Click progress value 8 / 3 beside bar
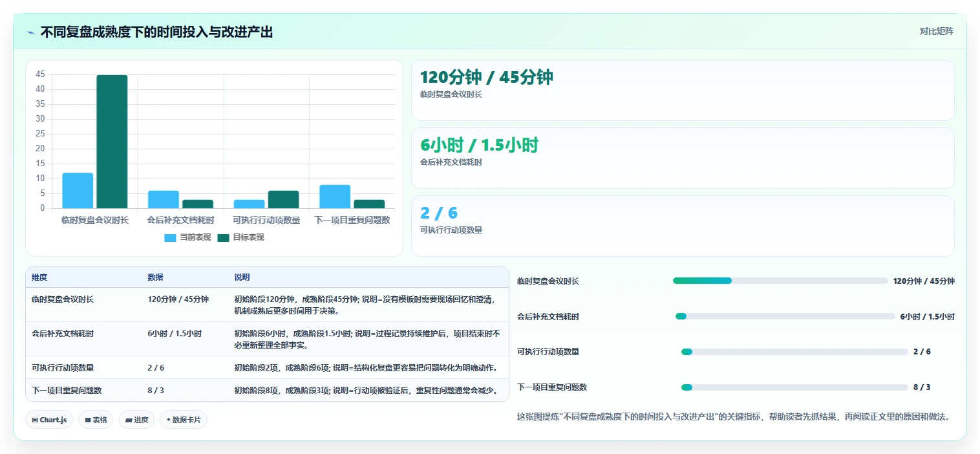 click(922, 387)
